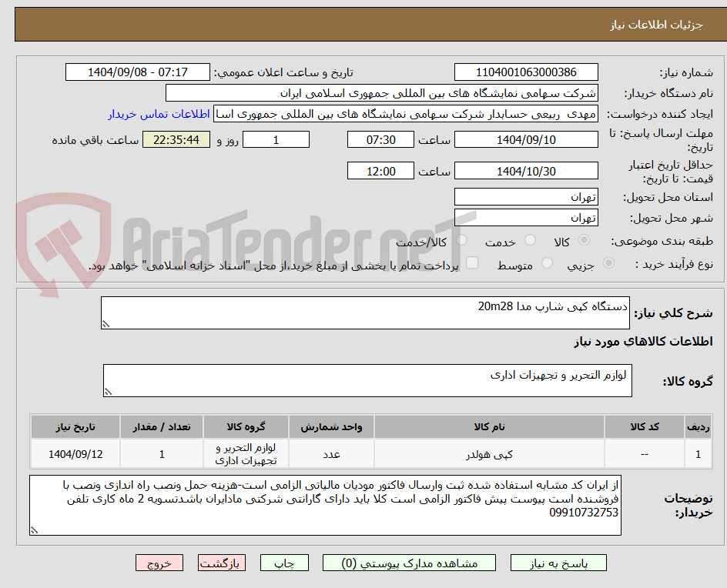
Task: Click the روز input showing 1
Action: (x=276, y=139)
